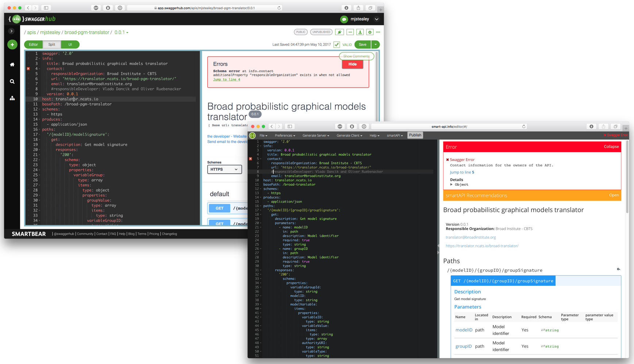Click the green plus create-new button
634x364 pixels.
click(x=12, y=44)
